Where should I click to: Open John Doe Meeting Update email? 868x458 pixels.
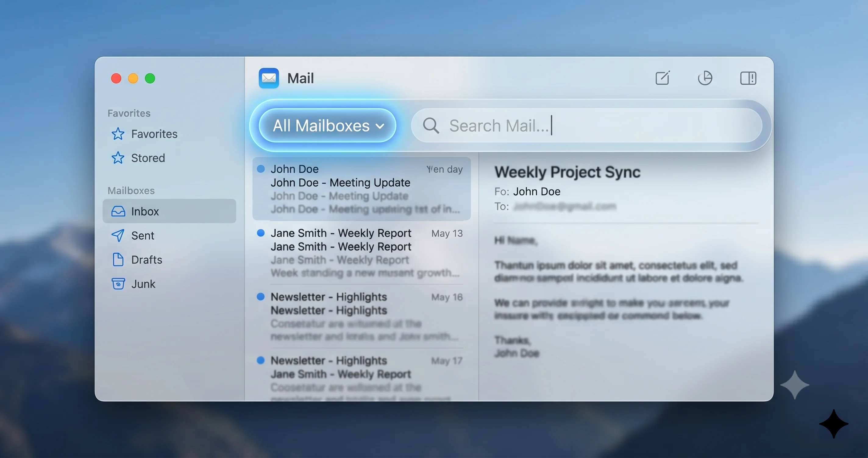(361, 188)
